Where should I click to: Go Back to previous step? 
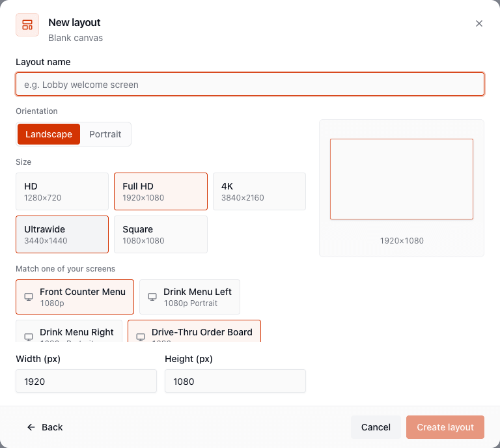[x=45, y=427]
